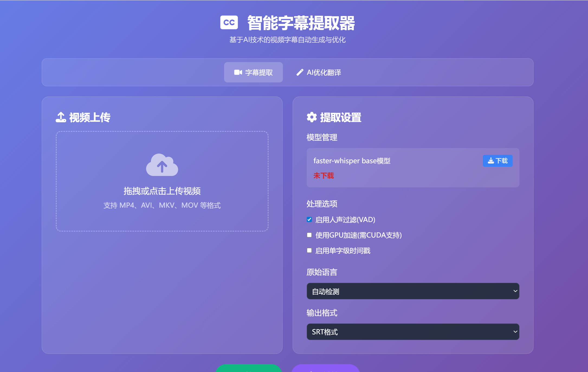
Task: Open the 输出格式 SRT格式 dropdown
Action: point(412,332)
